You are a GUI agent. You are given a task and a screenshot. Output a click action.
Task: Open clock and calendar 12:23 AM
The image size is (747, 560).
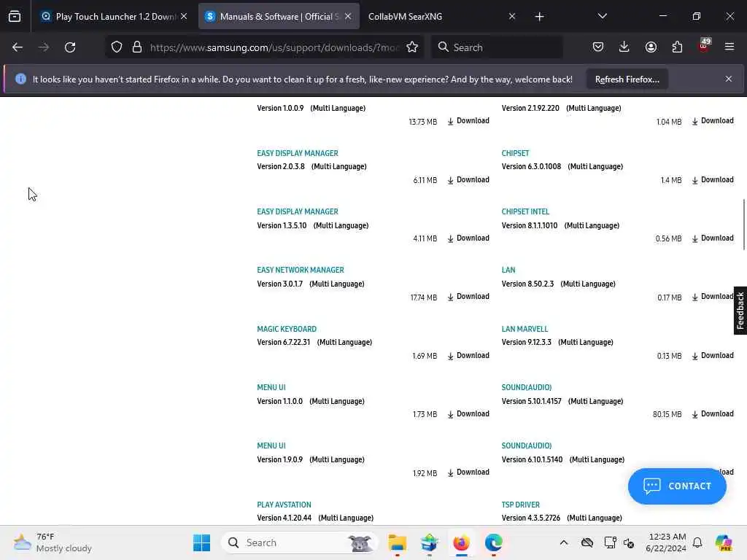(666, 542)
